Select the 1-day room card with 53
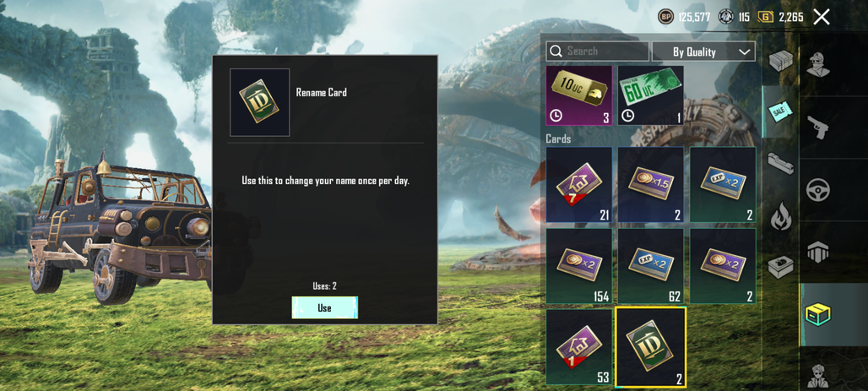 [x=579, y=347]
